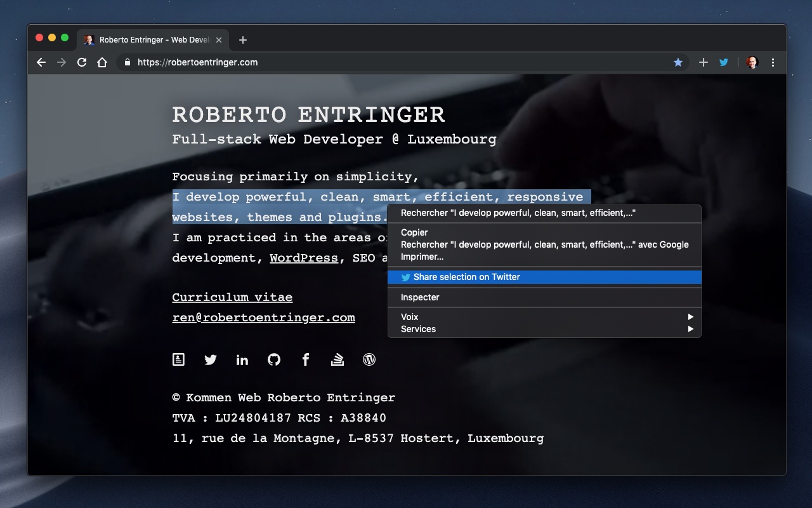Open the GitHub icon link
This screenshot has height=508, width=812.
(274, 359)
